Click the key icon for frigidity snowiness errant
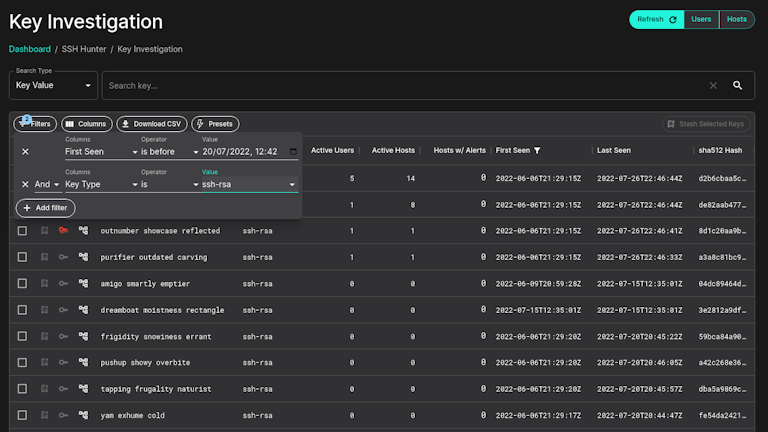768x432 pixels. click(x=63, y=336)
